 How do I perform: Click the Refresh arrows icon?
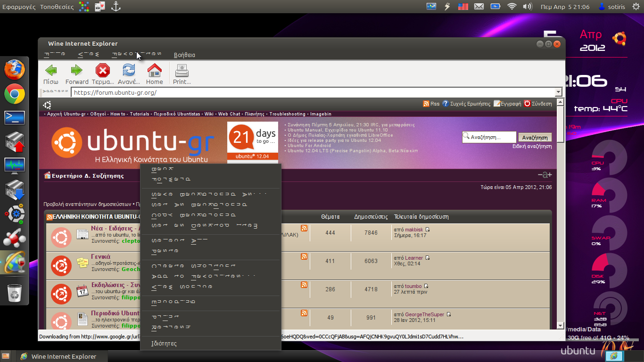(129, 71)
